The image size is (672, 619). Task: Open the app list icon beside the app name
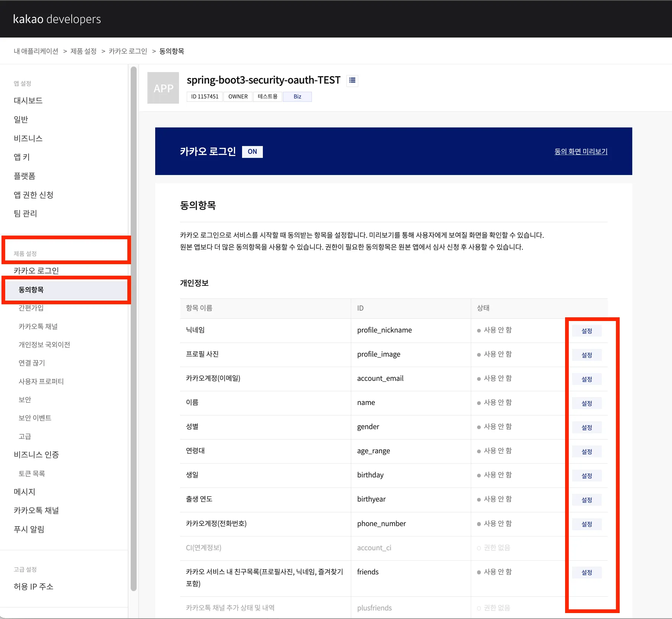(x=352, y=80)
